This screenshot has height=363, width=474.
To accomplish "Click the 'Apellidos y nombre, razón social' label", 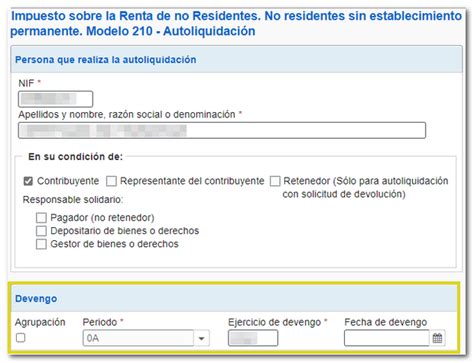I will point(127,114).
